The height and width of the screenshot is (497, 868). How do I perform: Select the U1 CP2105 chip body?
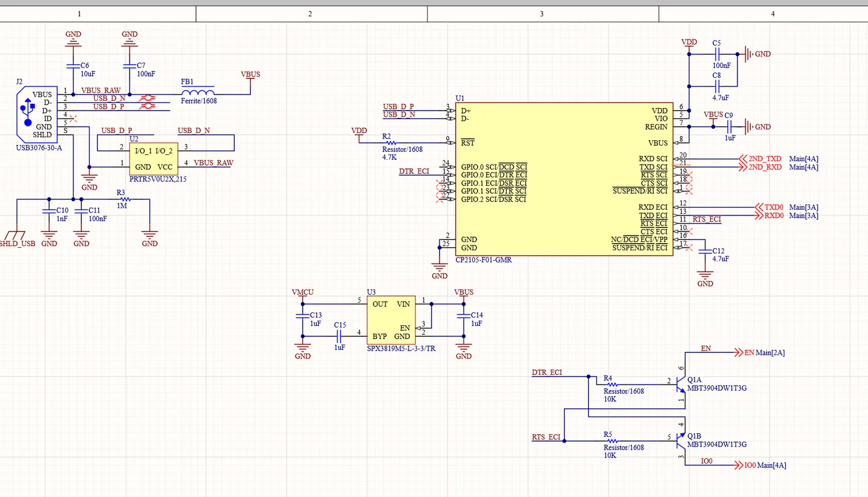click(x=565, y=179)
